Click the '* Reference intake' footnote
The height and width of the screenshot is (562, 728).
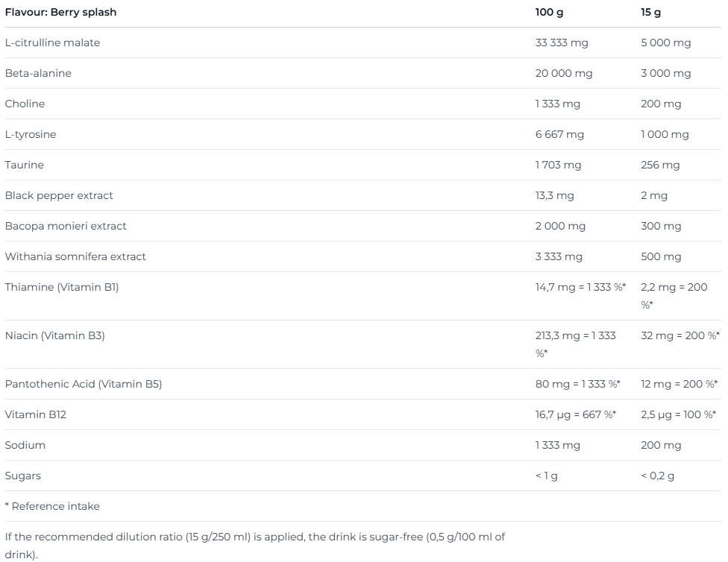pyautogui.click(x=52, y=506)
